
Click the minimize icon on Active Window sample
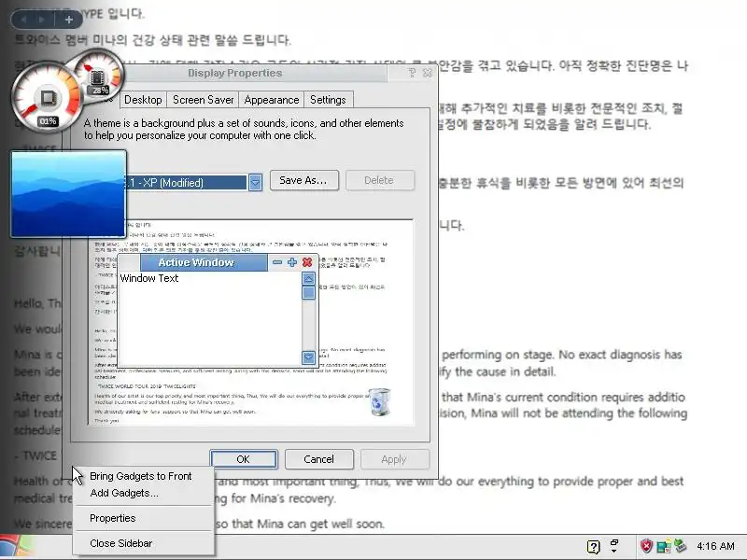tap(277, 262)
